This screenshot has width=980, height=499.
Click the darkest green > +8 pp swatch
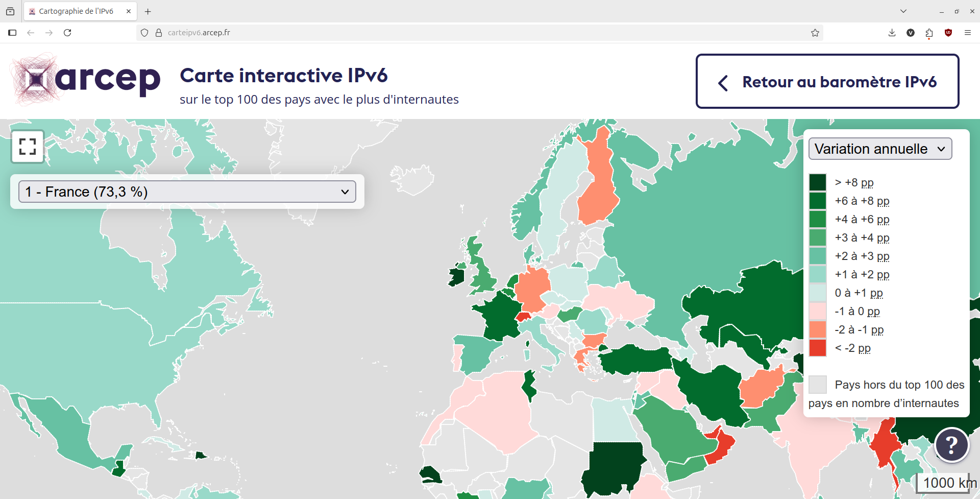[817, 182]
